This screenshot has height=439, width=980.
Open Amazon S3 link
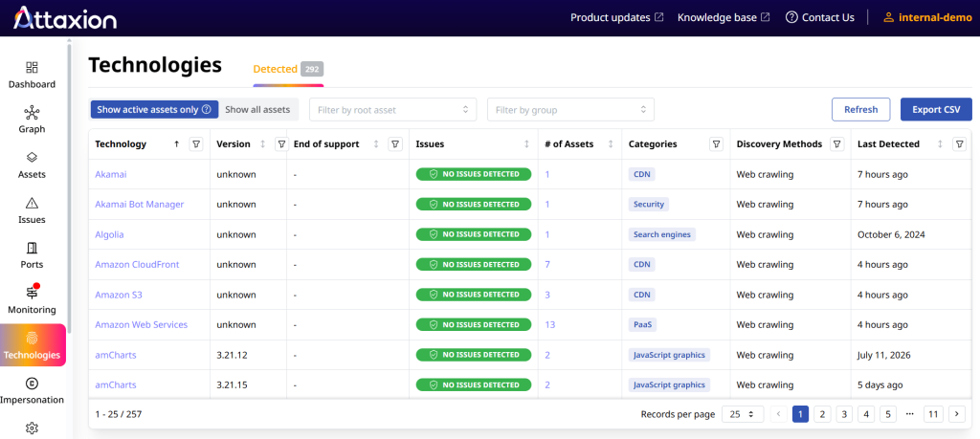pos(119,295)
